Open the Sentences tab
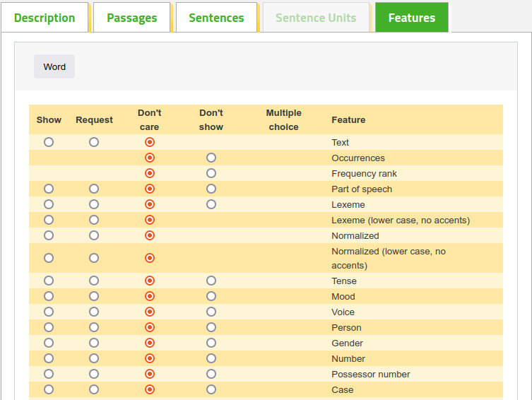Image resolution: width=532 pixels, height=400 pixels. 216,18
